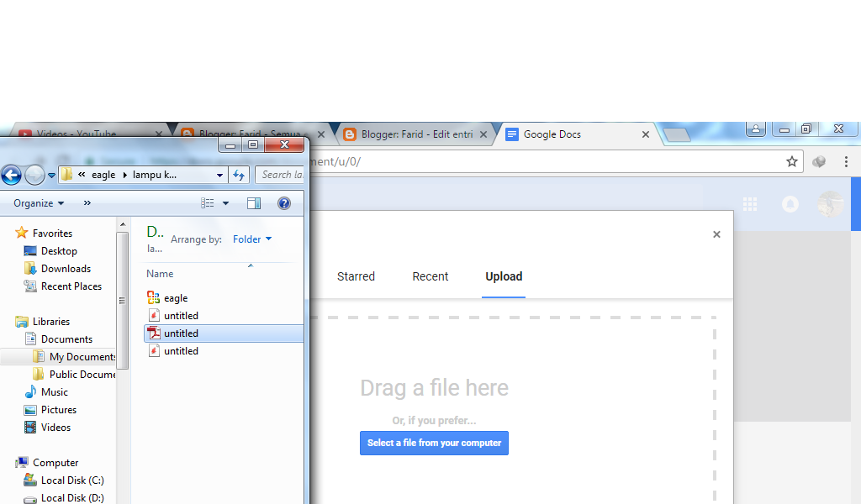Select the eagle file
Viewport: 861px width, 504px height.
pyautogui.click(x=176, y=298)
